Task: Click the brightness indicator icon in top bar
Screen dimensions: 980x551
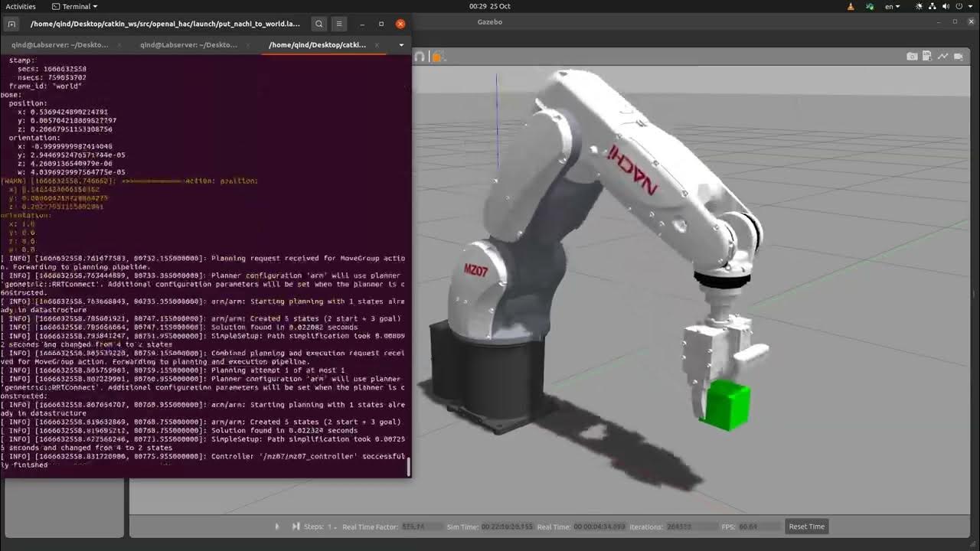Action: coord(920,6)
